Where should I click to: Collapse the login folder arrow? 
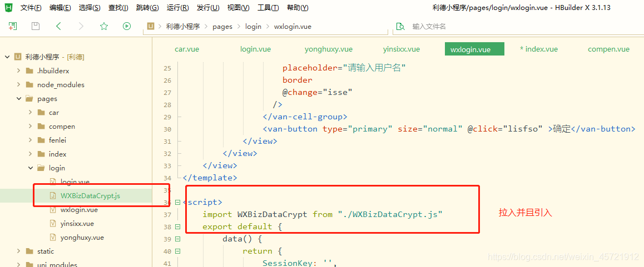(30, 168)
